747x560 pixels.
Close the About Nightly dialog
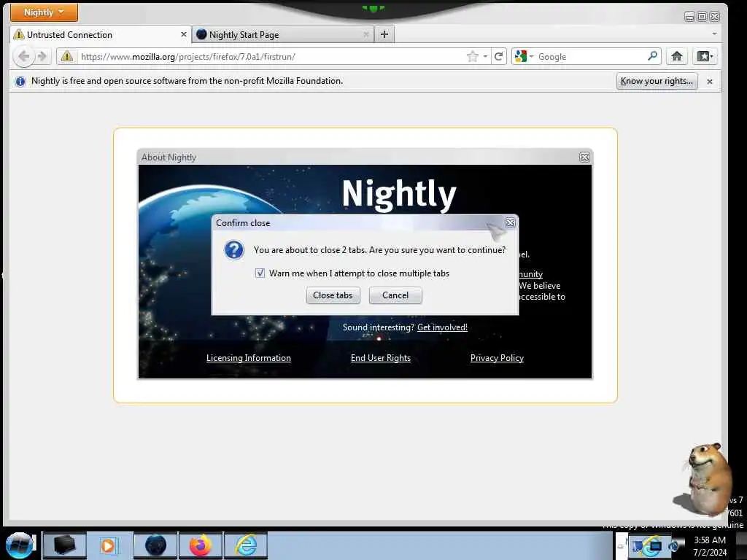point(584,157)
